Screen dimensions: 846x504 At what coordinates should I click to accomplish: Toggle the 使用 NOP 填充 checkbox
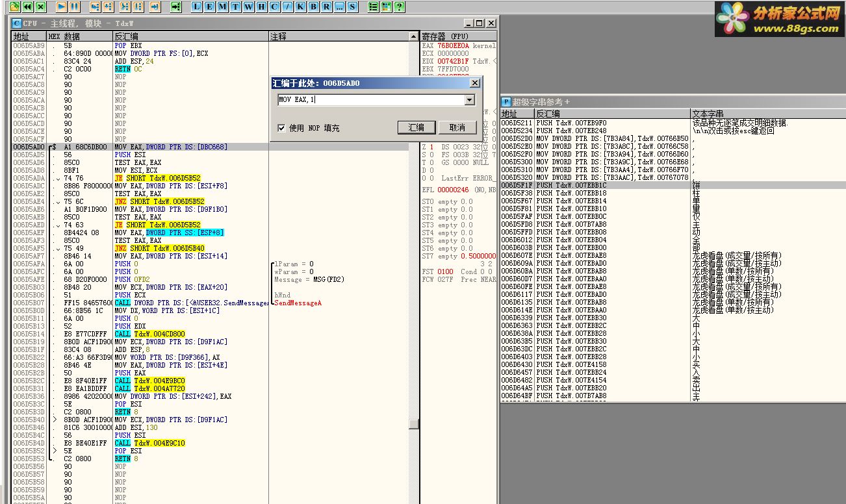coord(281,128)
